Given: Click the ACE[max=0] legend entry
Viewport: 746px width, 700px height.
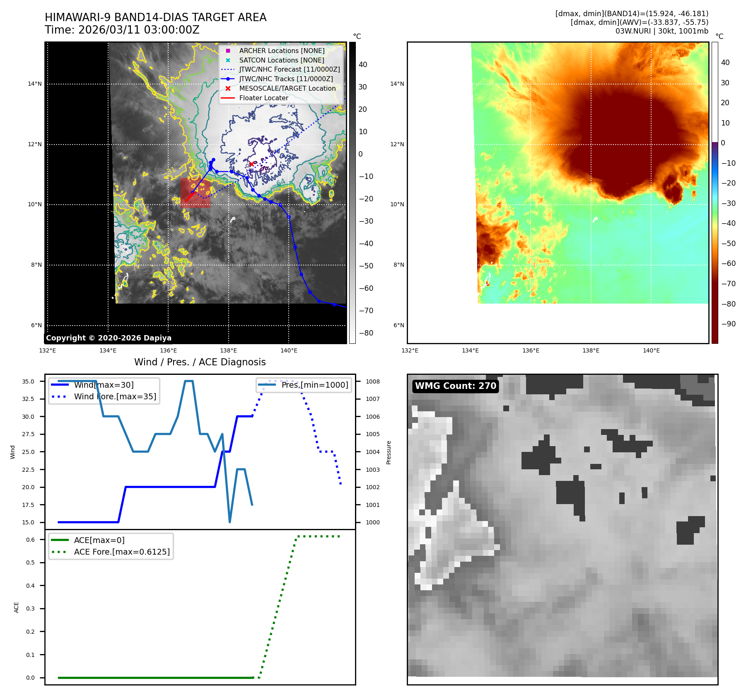Looking at the screenshot, I should pos(99,540).
